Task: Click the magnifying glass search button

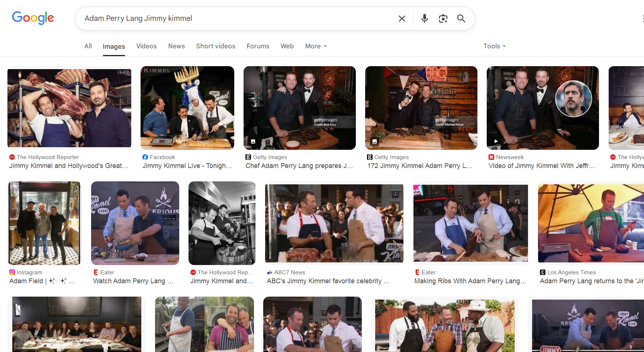Action: coord(461,19)
